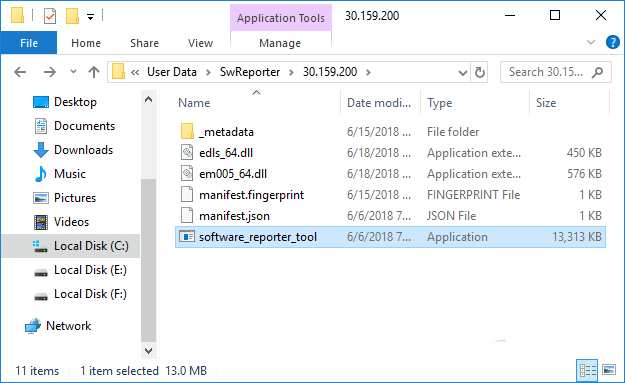Switch to Details view in status bar
Screen dimensions: 625x383
(588, 370)
